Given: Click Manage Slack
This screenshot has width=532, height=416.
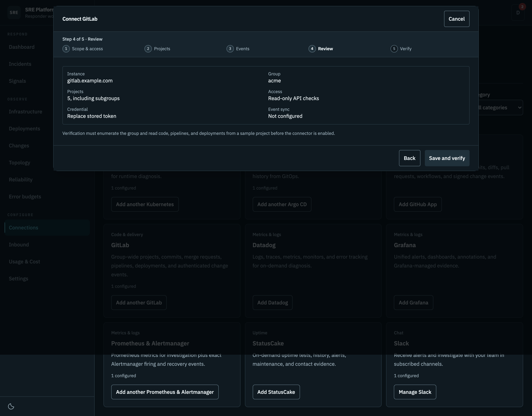Looking at the screenshot, I should click(415, 392).
